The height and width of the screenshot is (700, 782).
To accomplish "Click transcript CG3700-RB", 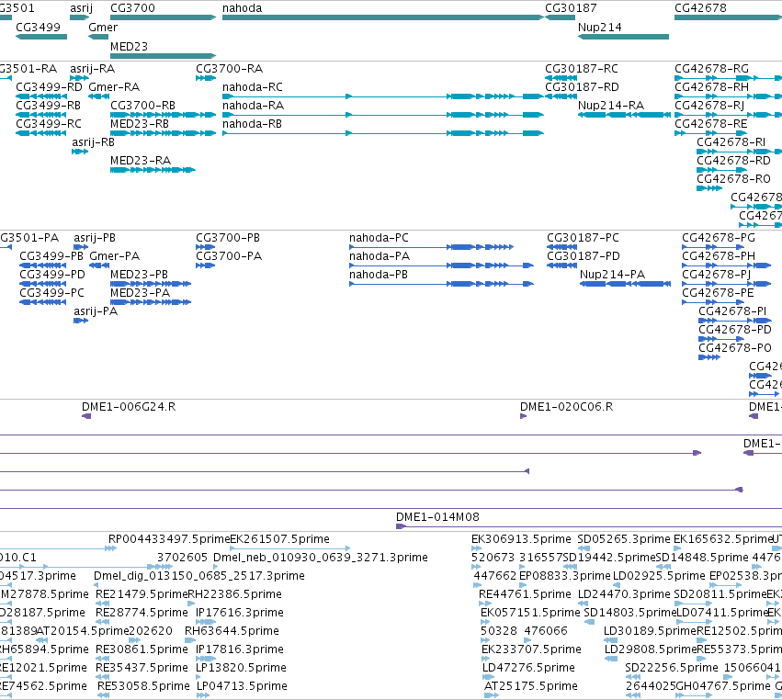I will (163, 115).
